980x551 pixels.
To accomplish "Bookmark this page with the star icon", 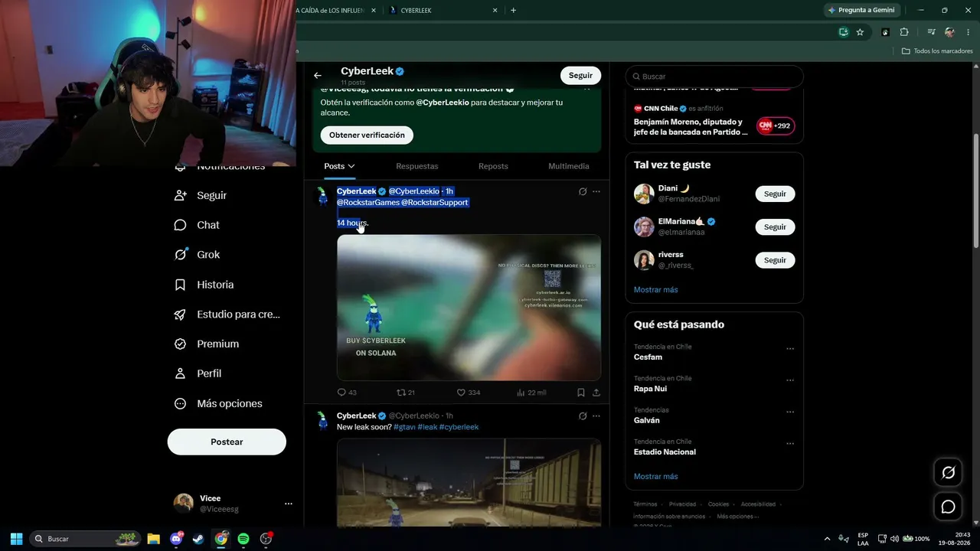I will pyautogui.click(x=860, y=32).
